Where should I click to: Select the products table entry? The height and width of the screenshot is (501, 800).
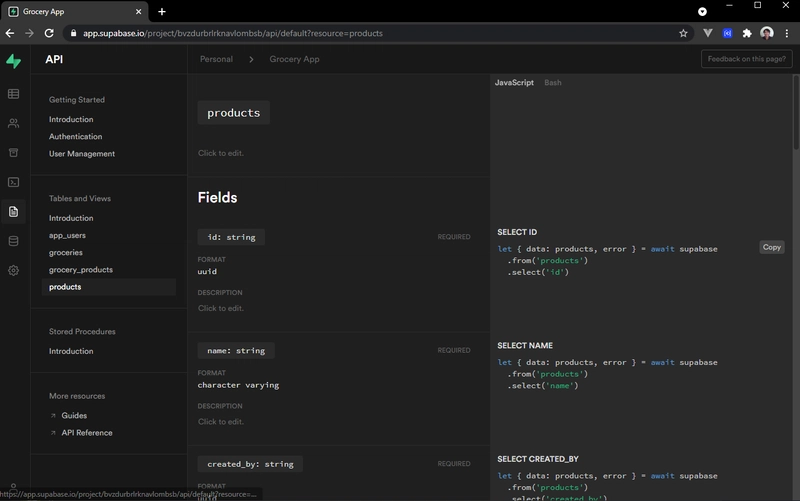[x=109, y=287]
